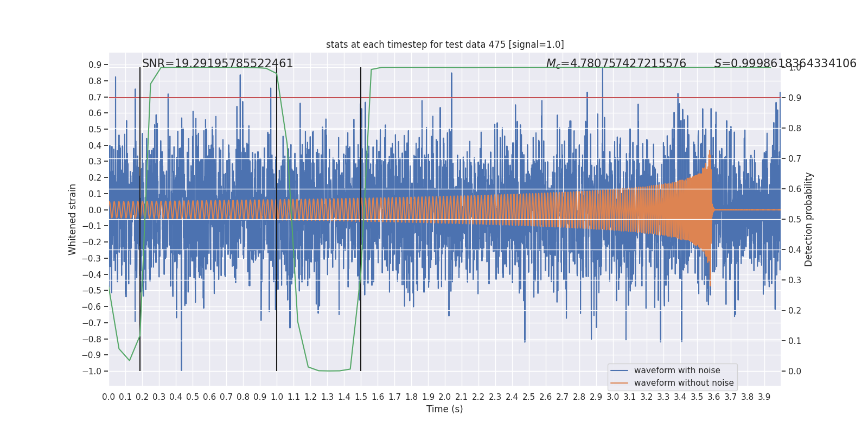This screenshot has width=868, height=434.
Task: Select the 0.7 tick on Whitened strain axis
Action: point(95,97)
